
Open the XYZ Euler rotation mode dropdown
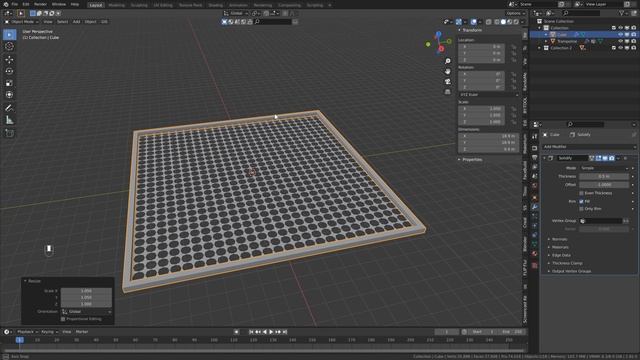click(x=489, y=94)
